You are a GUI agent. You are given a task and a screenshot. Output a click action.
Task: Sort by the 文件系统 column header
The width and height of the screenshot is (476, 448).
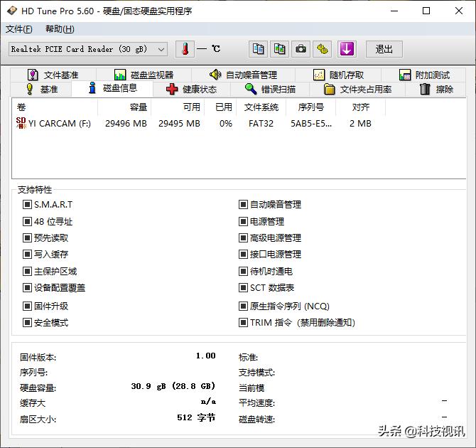click(x=261, y=107)
